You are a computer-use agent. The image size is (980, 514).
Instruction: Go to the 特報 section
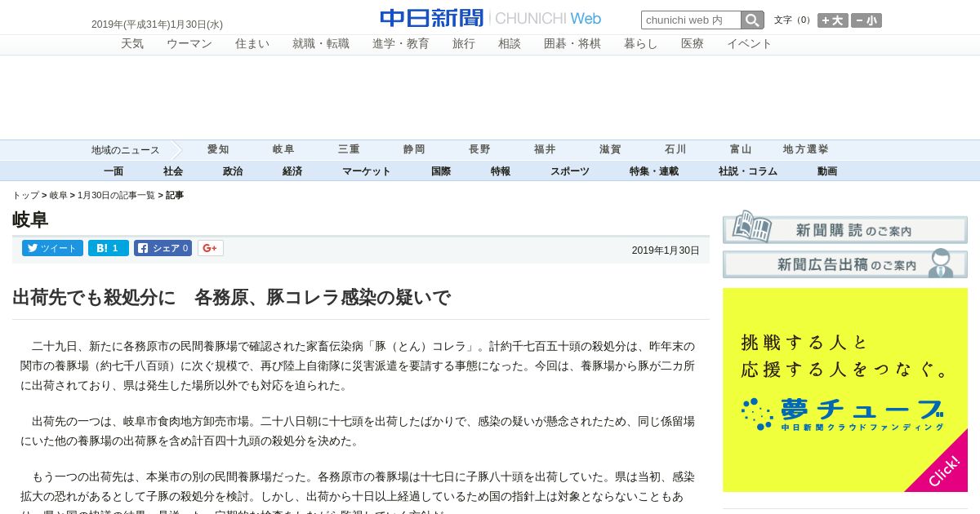coord(501,171)
